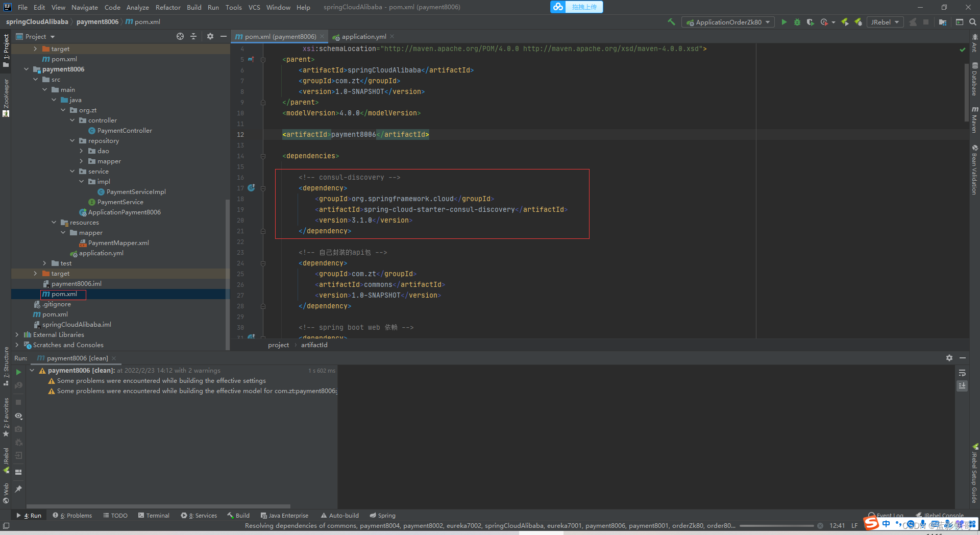Toggle the Maven side panel
The width and height of the screenshot is (980, 535).
click(974, 120)
